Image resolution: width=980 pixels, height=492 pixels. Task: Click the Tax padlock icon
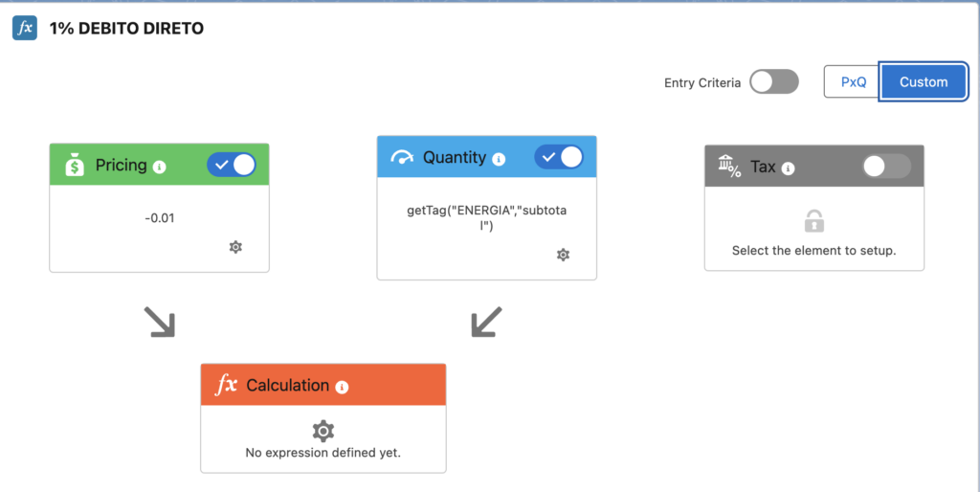click(813, 221)
